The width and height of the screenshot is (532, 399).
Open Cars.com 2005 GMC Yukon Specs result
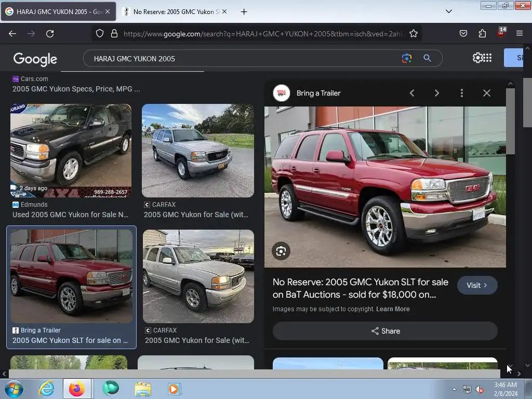click(x=76, y=89)
